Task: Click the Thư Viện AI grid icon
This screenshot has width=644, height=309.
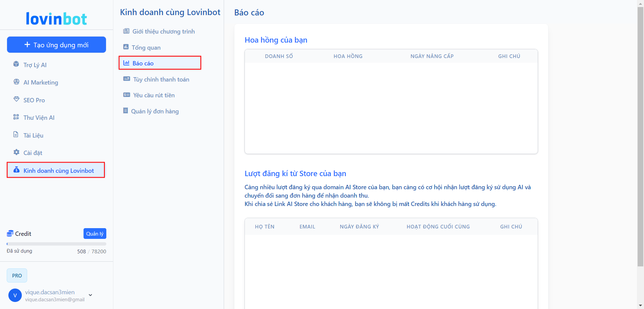Action: tap(16, 117)
